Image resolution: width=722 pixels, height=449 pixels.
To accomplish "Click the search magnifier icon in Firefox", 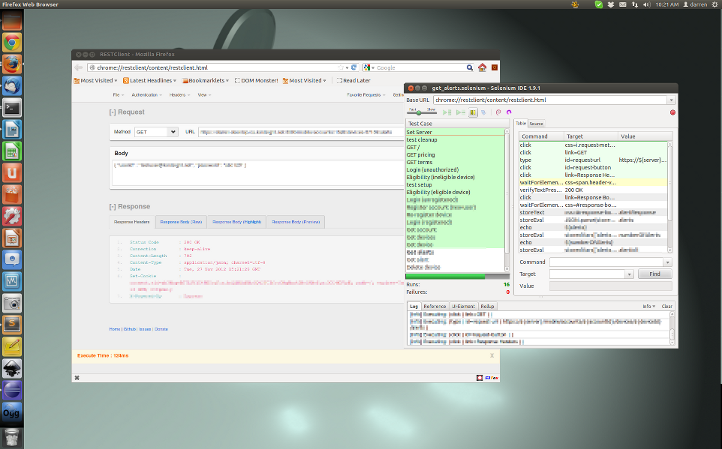I will pos(469,68).
